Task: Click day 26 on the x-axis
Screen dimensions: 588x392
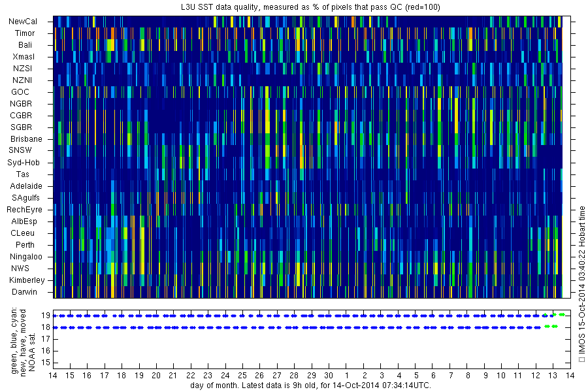Action: point(259,376)
